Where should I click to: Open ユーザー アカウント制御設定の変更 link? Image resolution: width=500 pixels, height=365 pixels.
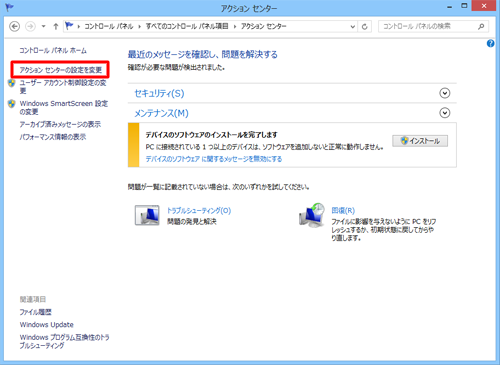63,87
